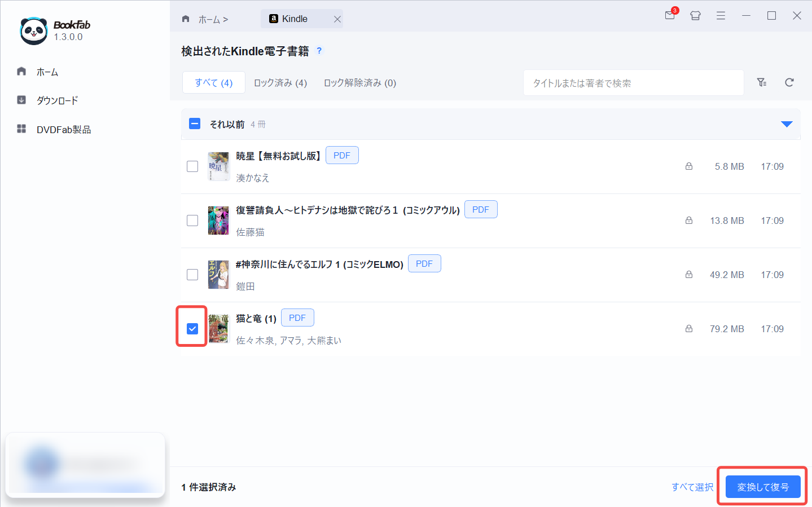
Task: Click the BookFab panda logo
Action: 33,30
